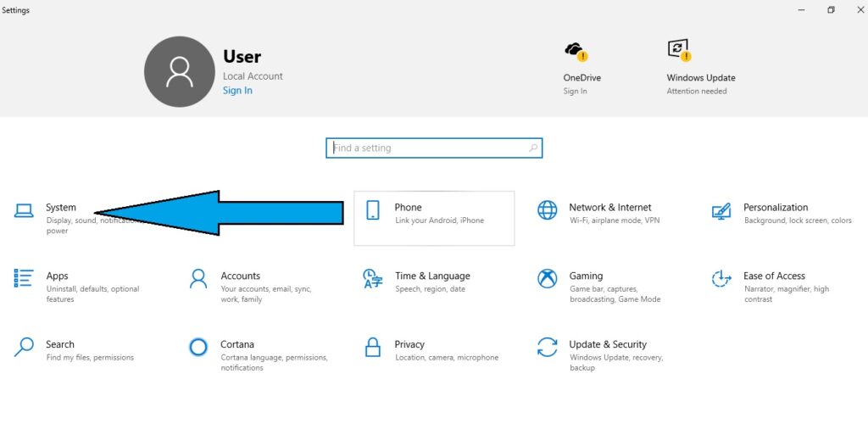Viewport: 868px width, 435px height.
Task: Open the Search magnifier category icon
Action: pyautogui.click(x=24, y=347)
